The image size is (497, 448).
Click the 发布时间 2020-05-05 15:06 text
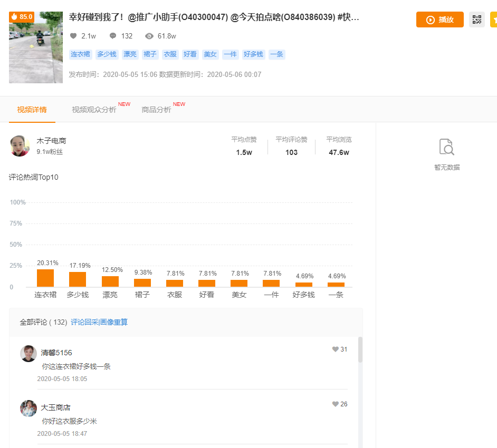tap(113, 75)
